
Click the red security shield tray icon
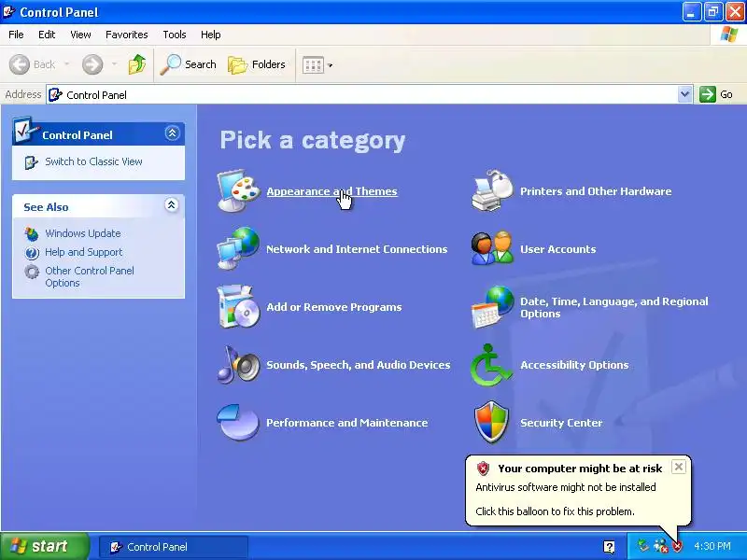point(677,546)
